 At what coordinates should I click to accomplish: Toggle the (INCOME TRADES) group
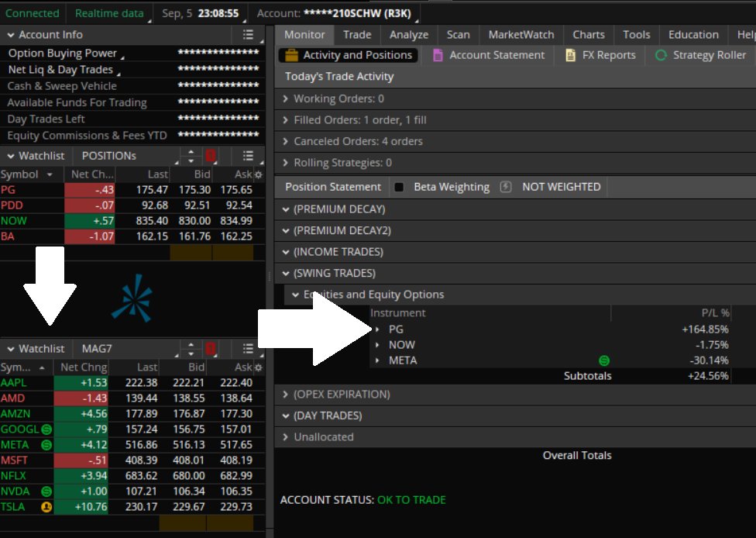click(285, 252)
